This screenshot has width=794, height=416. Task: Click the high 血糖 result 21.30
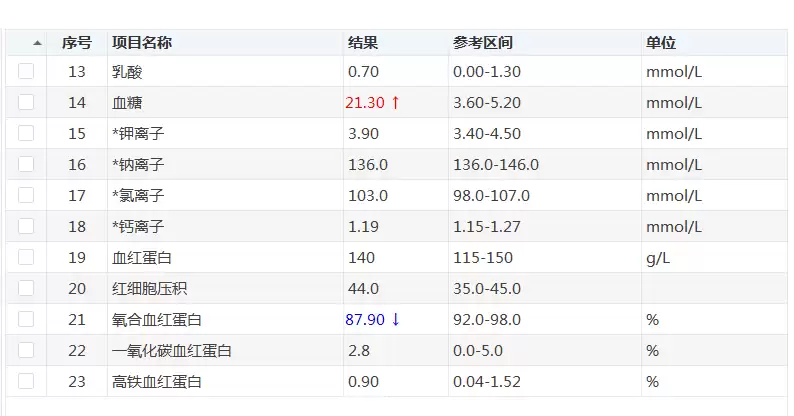tap(366, 102)
